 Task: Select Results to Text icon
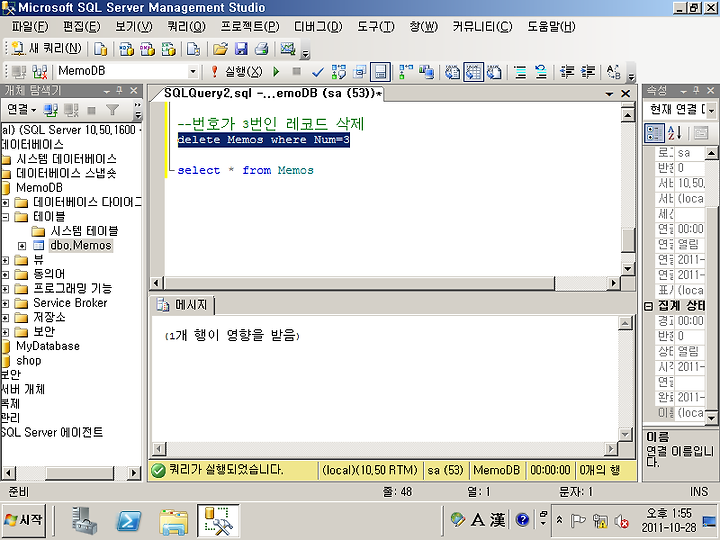pyautogui.click(x=453, y=72)
